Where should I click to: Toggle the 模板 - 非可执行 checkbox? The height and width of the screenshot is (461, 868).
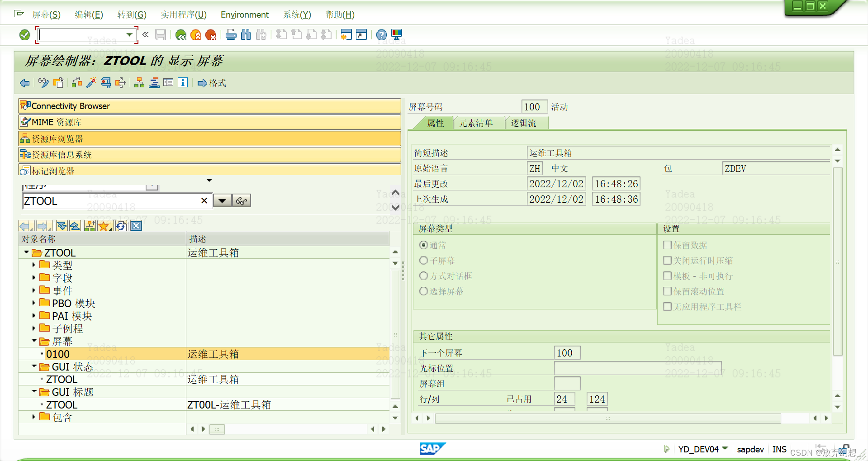pyautogui.click(x=667, y=276)
